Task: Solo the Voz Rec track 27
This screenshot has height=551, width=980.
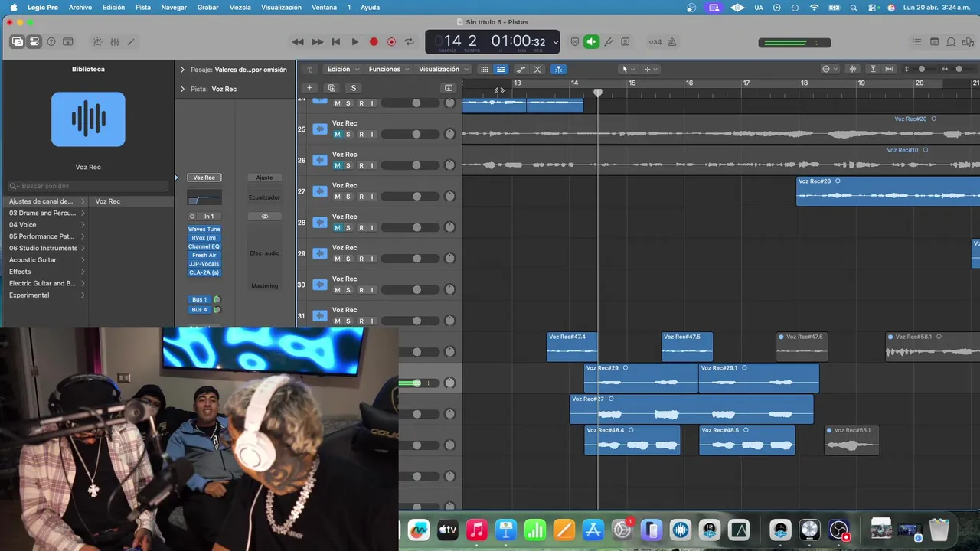Action: (348, 197)
